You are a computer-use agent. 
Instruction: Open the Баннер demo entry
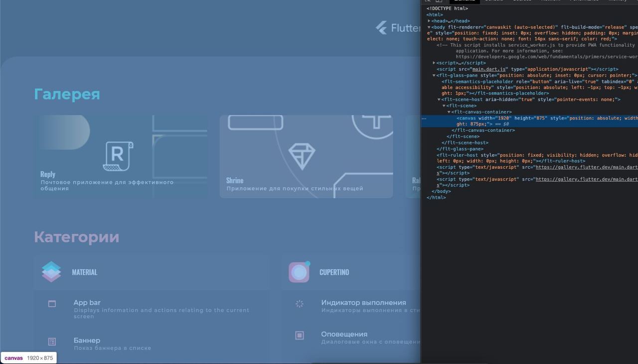(152, 344)
